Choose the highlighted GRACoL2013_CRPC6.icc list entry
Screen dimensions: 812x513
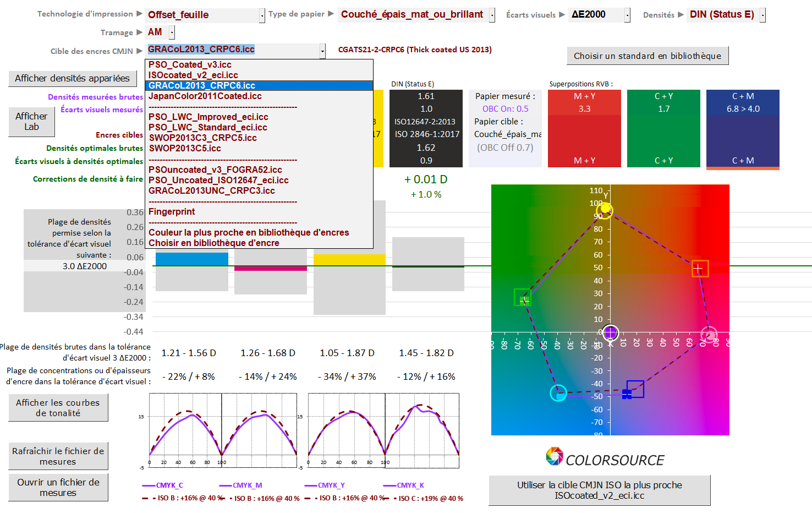pyautogui.click(x=259, y=86)
